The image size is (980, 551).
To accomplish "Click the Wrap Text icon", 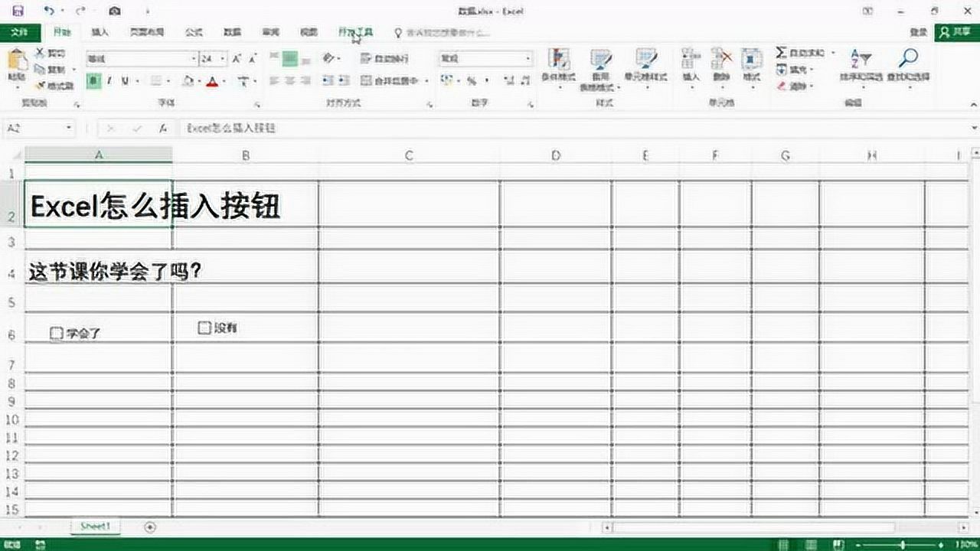I will (366, 59).
